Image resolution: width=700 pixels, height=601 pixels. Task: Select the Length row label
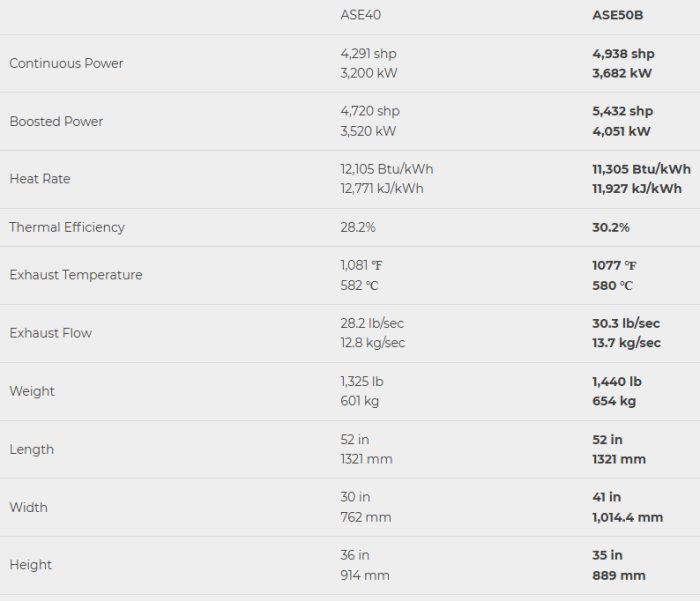coord(32,449)
